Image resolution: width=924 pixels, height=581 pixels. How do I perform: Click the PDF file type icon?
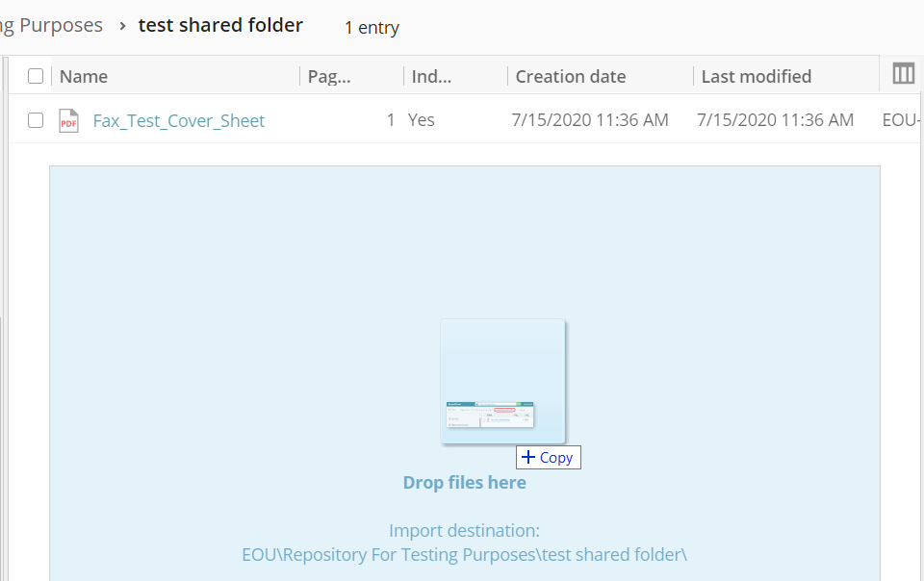(68, 120)
